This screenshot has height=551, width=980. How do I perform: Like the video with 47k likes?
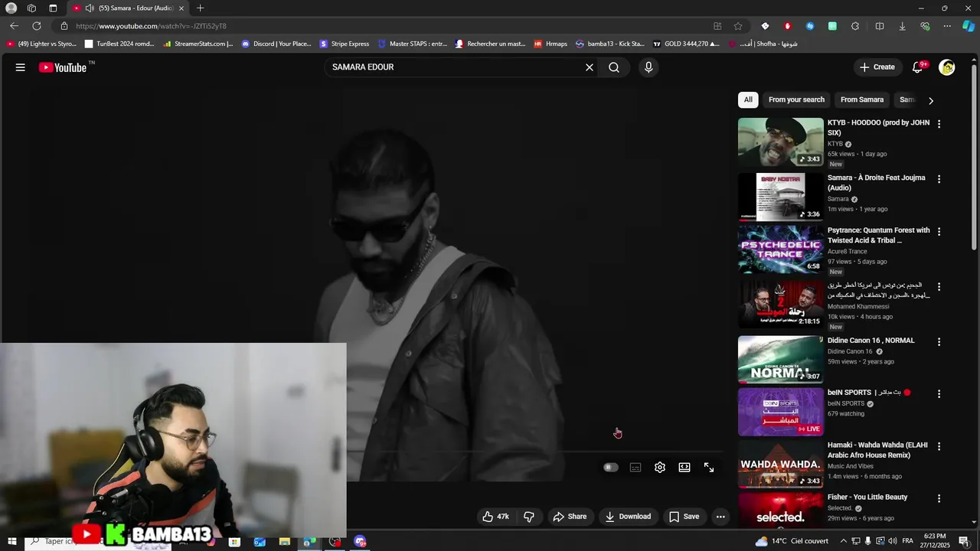(x=496, y=517)
